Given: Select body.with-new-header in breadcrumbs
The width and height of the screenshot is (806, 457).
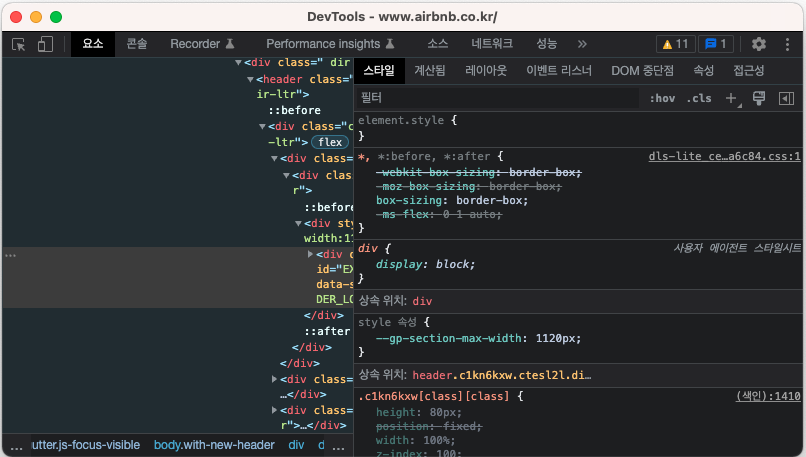Looking at the screenshot, I should (x=214, y=445).
